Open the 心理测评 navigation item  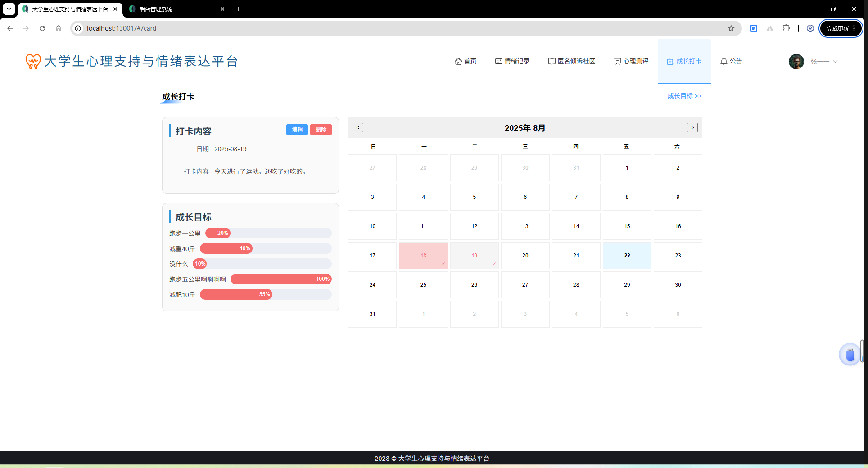point(631,61)
